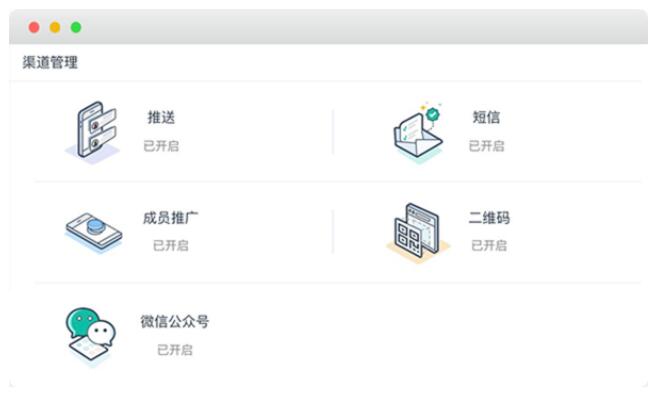652x403 pixels.
Task: Click 已开启 status under 推送
Action: pos(161,146)
